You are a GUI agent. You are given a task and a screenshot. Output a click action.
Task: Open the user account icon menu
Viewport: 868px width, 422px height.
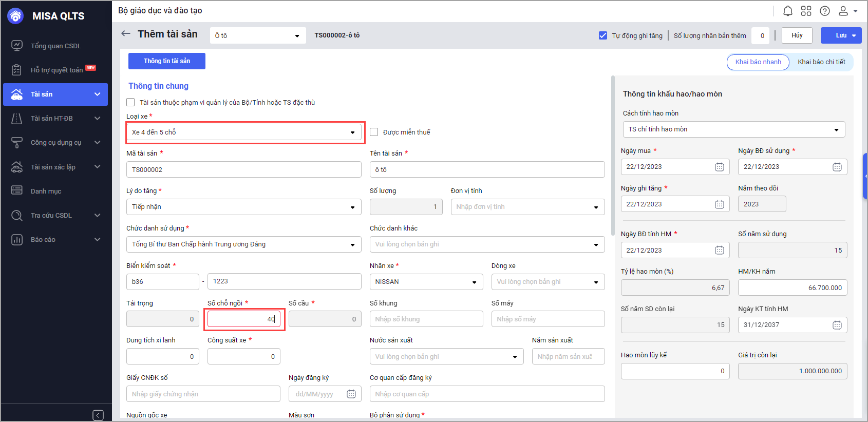click(847, 11)
